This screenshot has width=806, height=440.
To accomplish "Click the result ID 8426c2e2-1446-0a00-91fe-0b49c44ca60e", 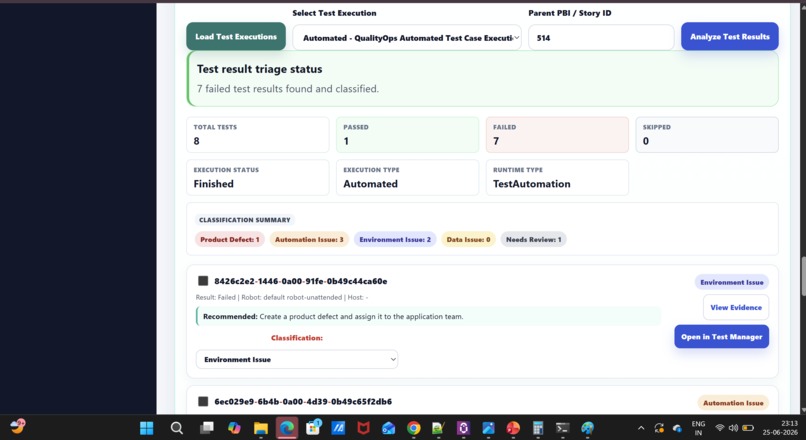I will tap(301, 281).
